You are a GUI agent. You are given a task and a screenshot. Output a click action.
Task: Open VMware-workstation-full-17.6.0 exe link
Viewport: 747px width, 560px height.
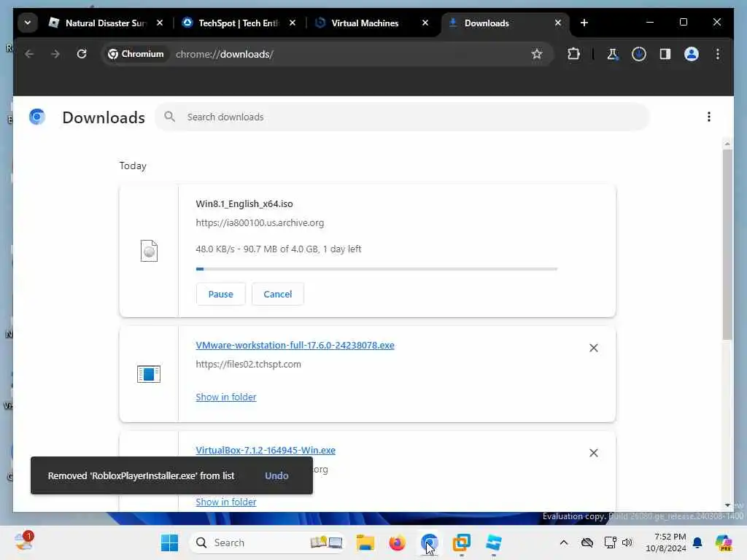295,345
